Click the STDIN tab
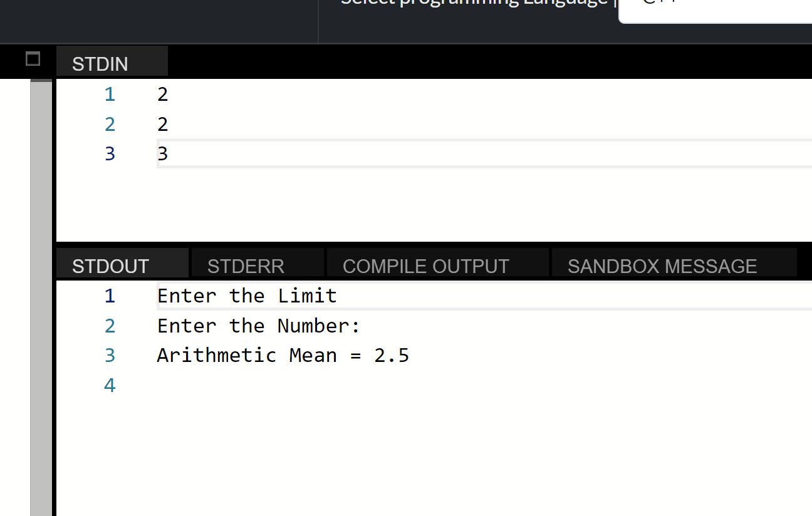The height and width of the screenshot is (516, 812). pos(100,63)
